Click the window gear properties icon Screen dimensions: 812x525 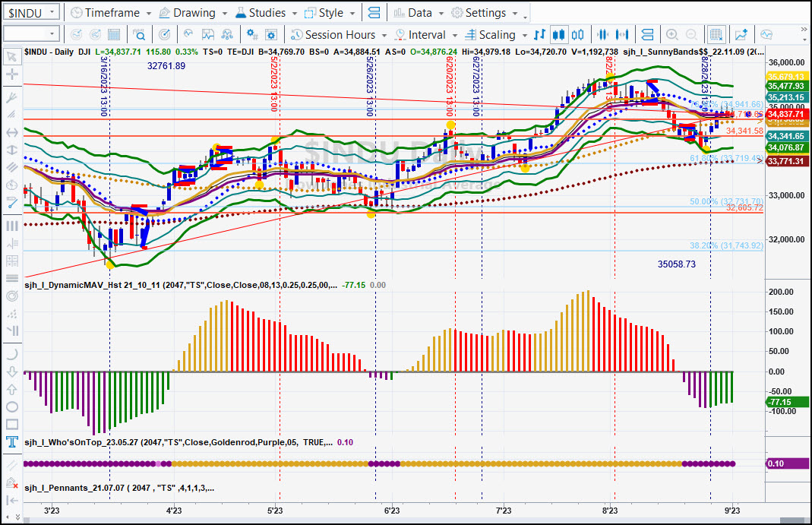[271, 35]
